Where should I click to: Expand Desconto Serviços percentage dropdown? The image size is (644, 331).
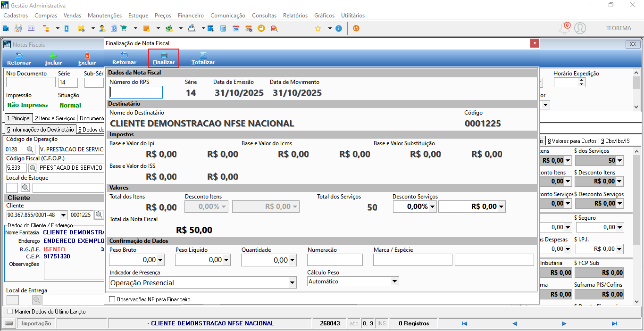pos(432,207)
